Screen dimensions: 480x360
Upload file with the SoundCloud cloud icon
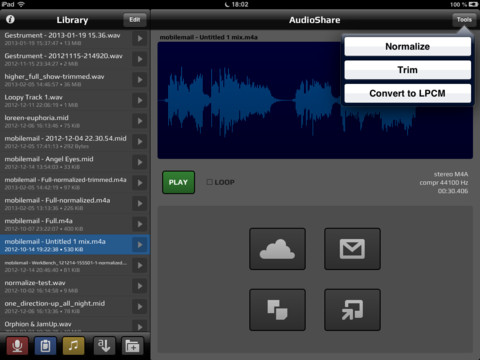277,249
